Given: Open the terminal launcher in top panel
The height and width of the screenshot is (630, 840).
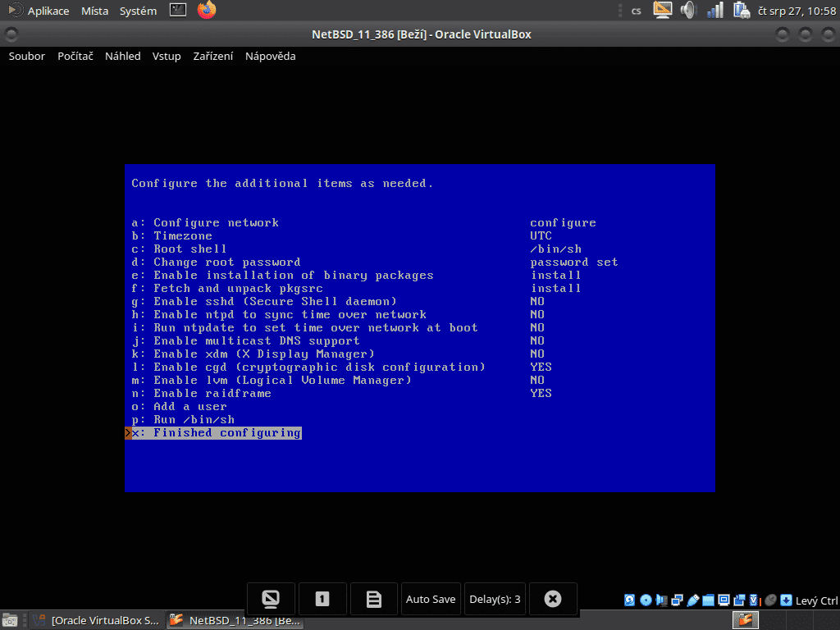Looking at the screenshot, I should (x=178, y=10).
